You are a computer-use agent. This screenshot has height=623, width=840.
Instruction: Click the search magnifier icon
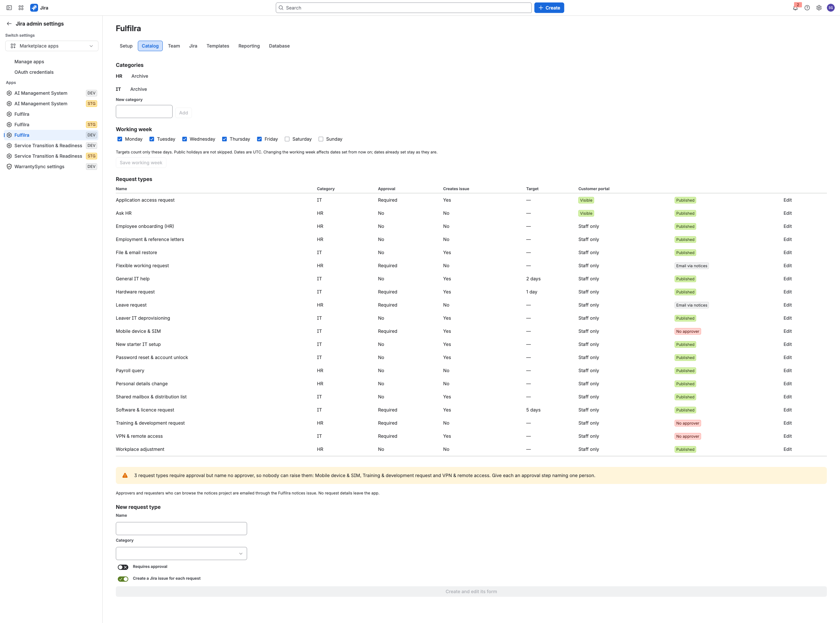point(281,8)
